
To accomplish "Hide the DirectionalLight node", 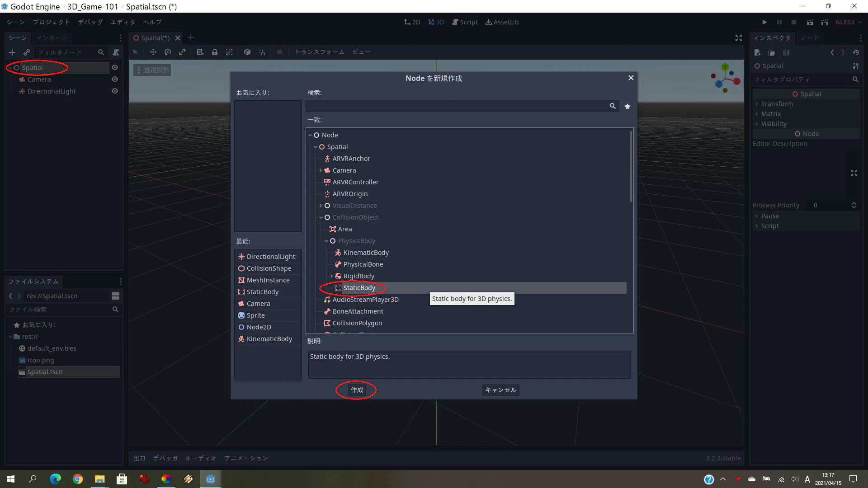I will tap(115, 91).
